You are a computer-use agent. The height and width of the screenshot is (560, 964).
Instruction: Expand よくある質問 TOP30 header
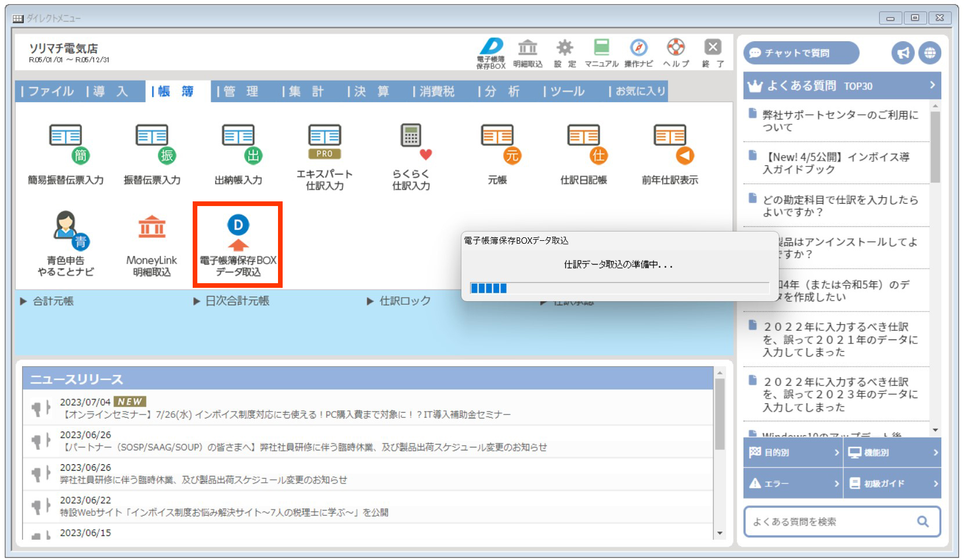click(842, 86)
